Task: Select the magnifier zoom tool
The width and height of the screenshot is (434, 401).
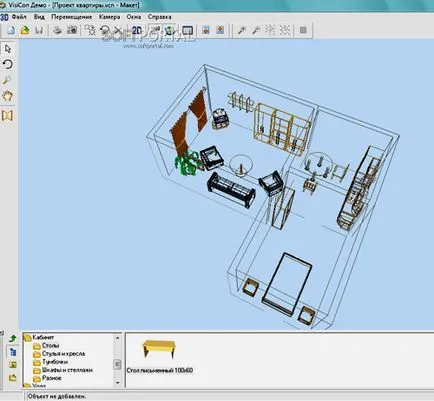Action: (x=8, y=80)
